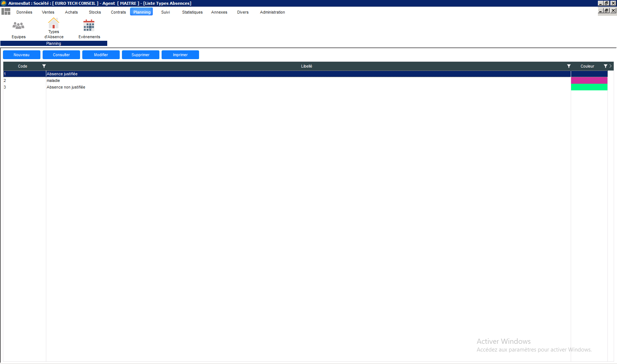Image resolution: width=617 pixels, height=364 pixels.
Task: Click the app layout icon beside Données
Action: coord(6,12)
